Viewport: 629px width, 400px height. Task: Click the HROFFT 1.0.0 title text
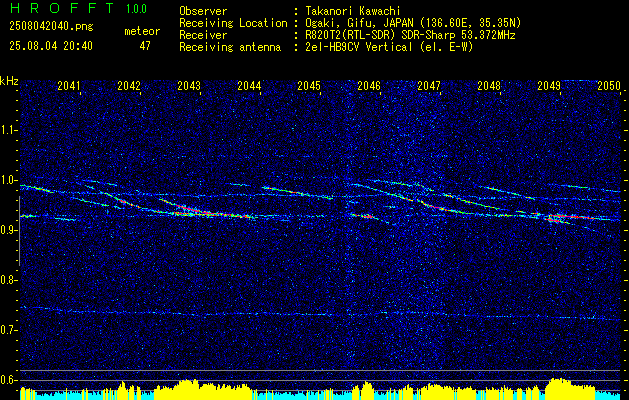[78, 8]
